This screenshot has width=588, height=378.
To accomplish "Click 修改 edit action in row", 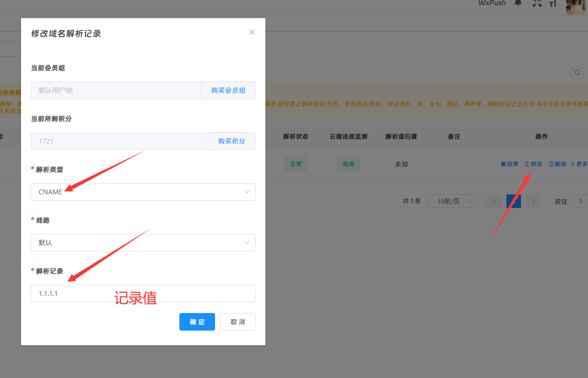I will click(x=533, y=164).
